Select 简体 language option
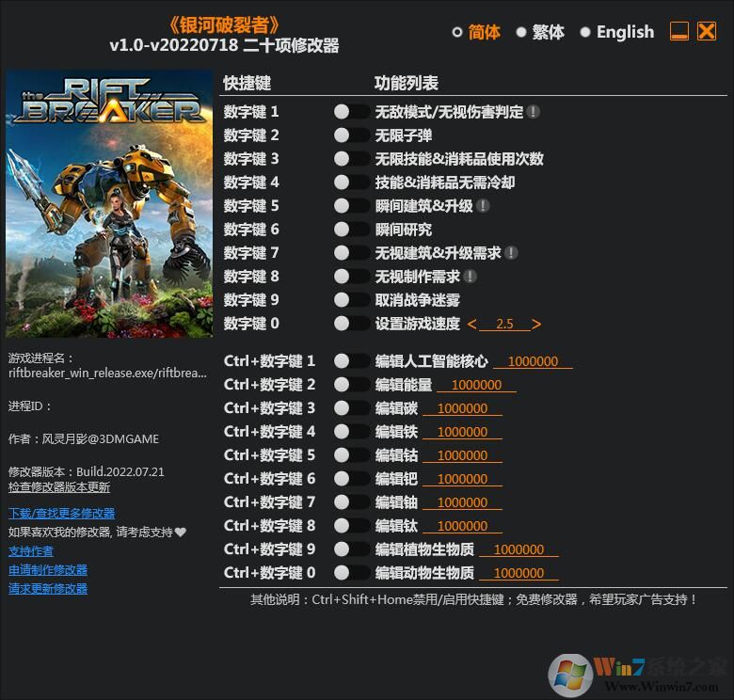 476,32
